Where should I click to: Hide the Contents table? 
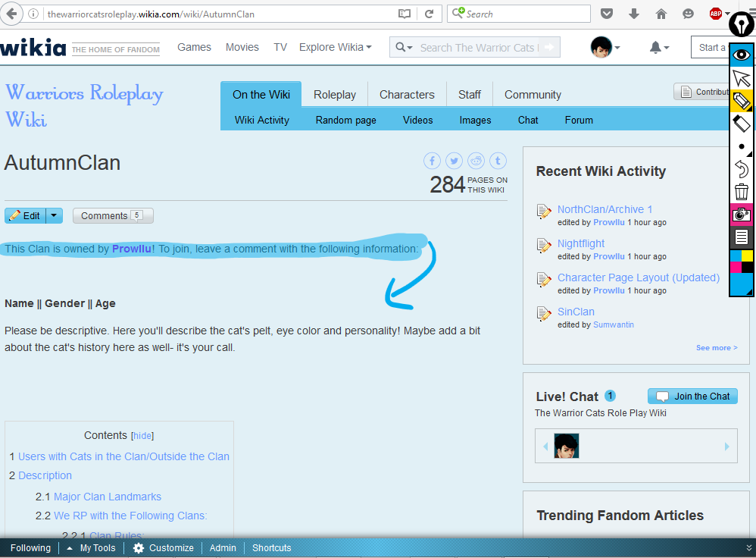142,436
